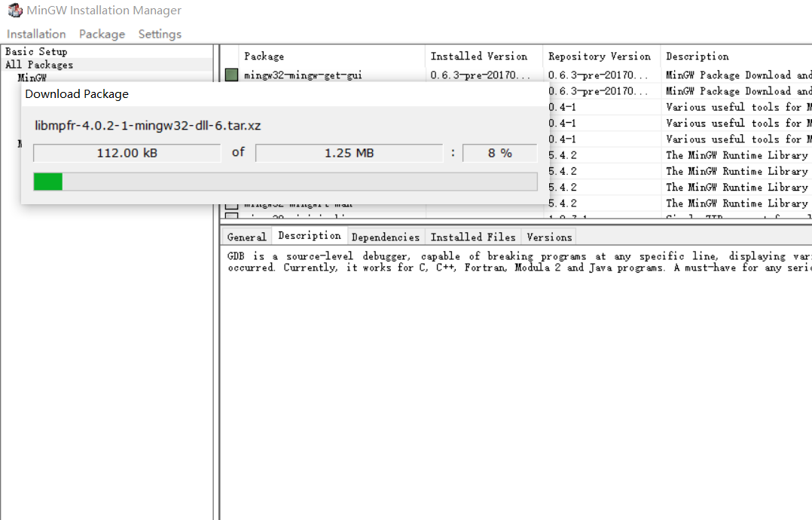Click the MinGW Installation Manager title icon
The width and height of the screenshot is (812, 520).
[x=15, y=10]
